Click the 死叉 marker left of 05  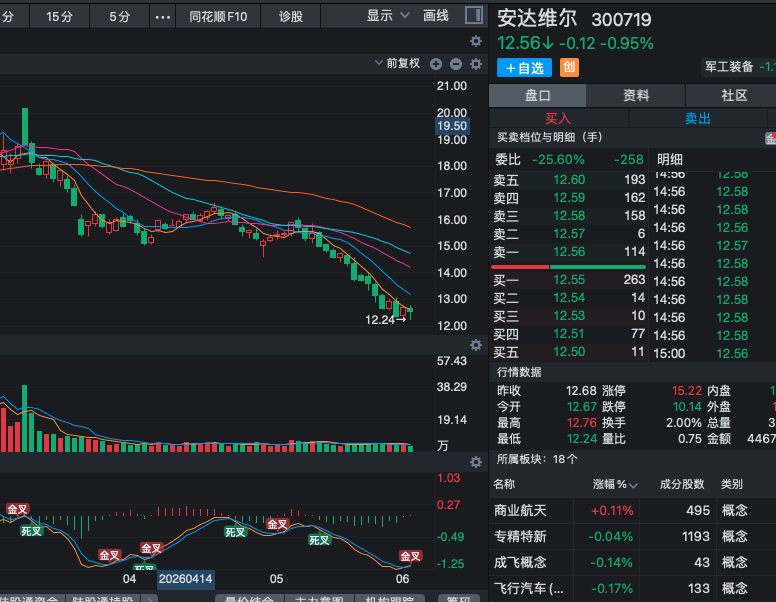pos(235,532)
